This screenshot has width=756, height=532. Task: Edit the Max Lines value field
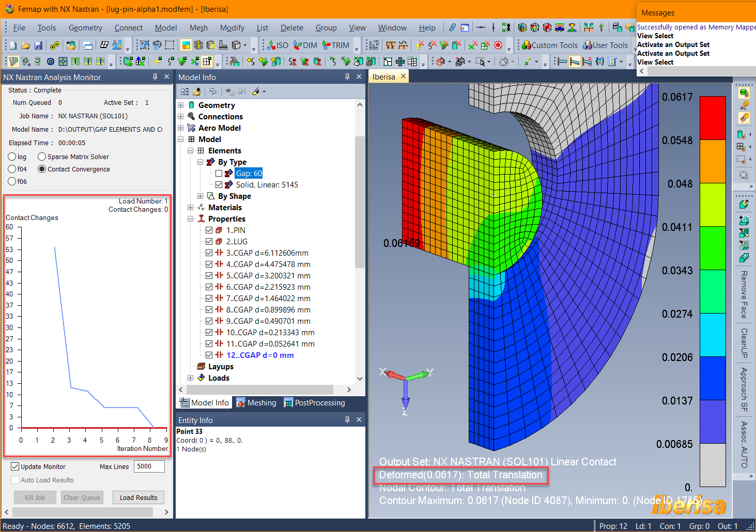(149, 466)
